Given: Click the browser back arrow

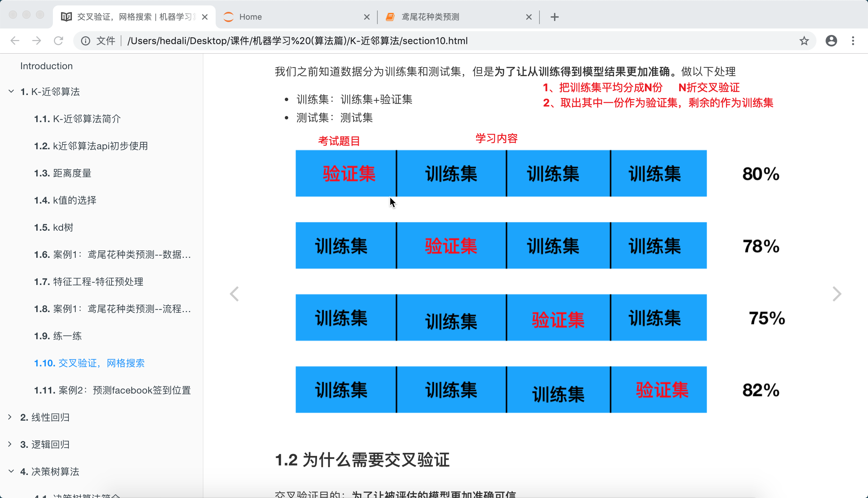Looking at the screenshot, I should pos(15,41).
